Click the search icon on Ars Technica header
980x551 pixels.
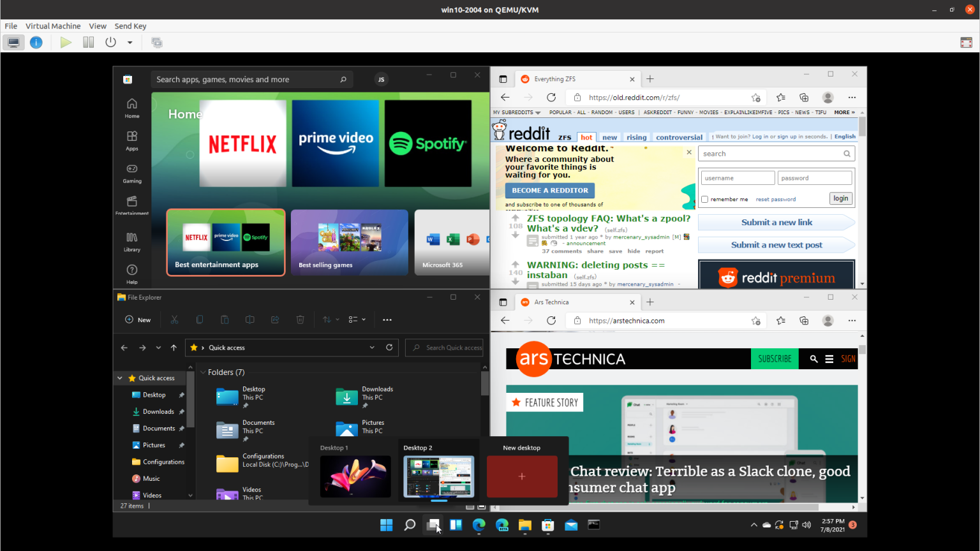(813, 358)
